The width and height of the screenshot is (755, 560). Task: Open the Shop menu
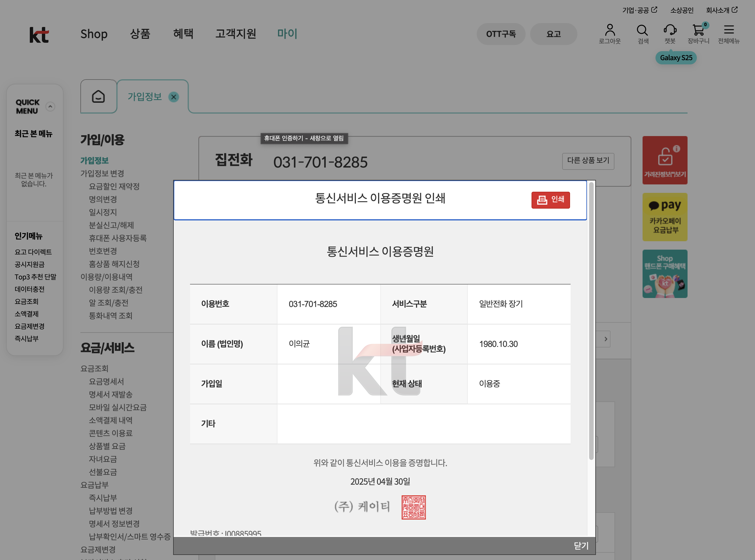[x=94, y=34]
